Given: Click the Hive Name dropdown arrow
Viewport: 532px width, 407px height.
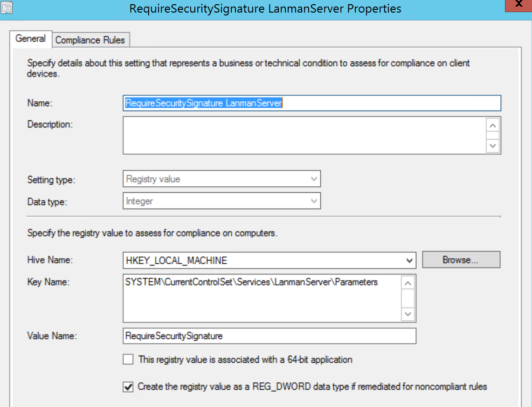Looking at the screenshot, I should click(409, 260).
